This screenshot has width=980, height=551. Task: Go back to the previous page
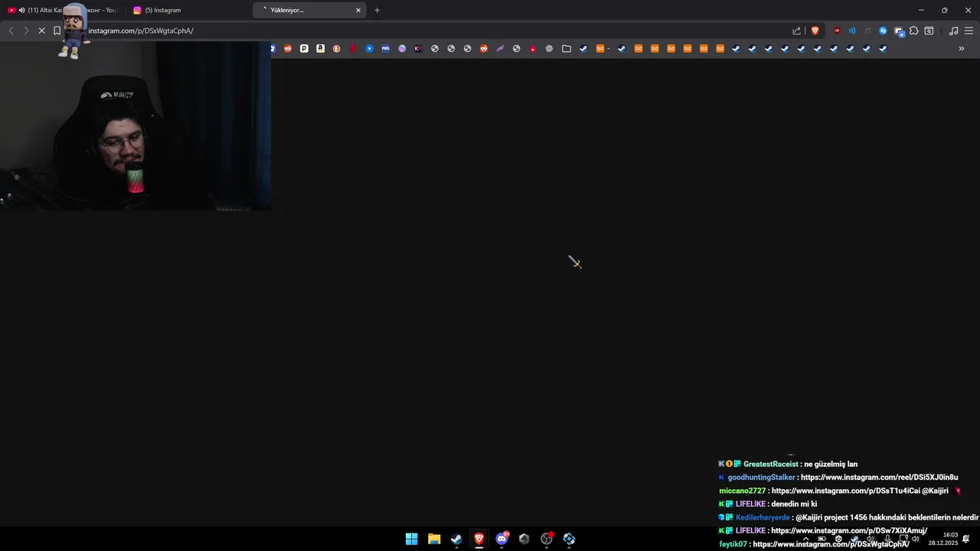click(x=11, y=31)
